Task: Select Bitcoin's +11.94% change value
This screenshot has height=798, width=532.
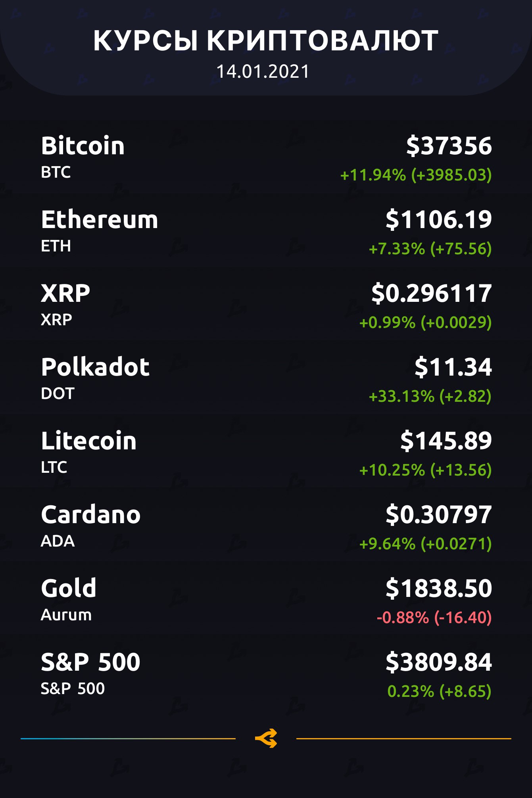Action: tap(416, 175)
